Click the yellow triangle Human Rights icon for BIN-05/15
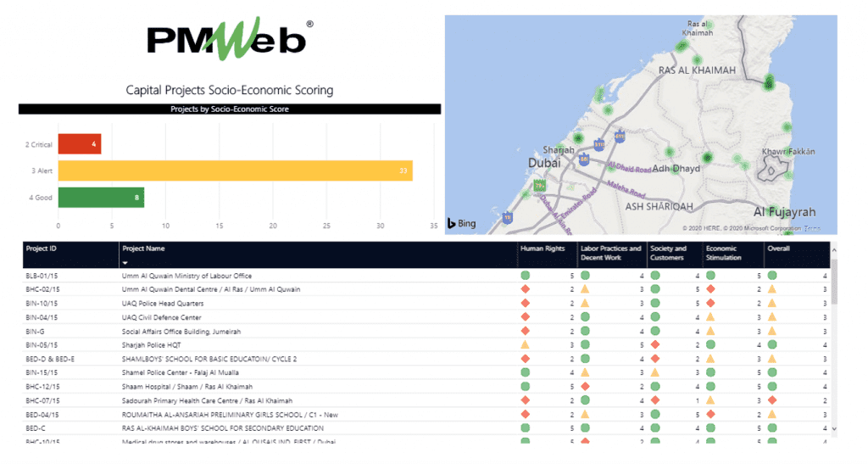The image size is (868, 464). (x=526, y=345)
